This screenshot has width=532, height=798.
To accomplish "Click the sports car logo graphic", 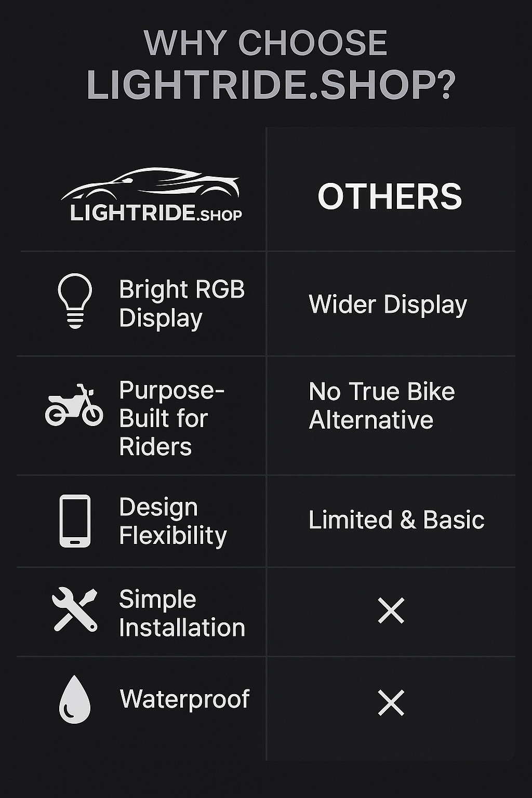I will pyautogui.click(x=151, y=184).
